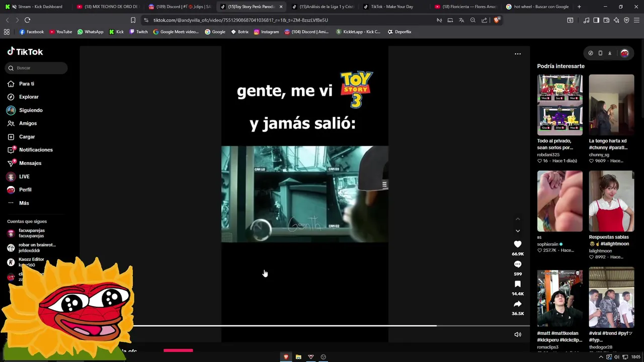Open Cargar upload page
This screenshot has height=362, width=644.
coord(21,137)
